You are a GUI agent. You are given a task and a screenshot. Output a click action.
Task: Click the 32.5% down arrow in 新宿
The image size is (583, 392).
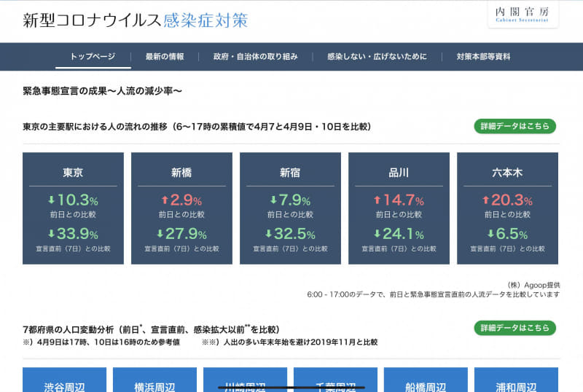tap(268, 234)
